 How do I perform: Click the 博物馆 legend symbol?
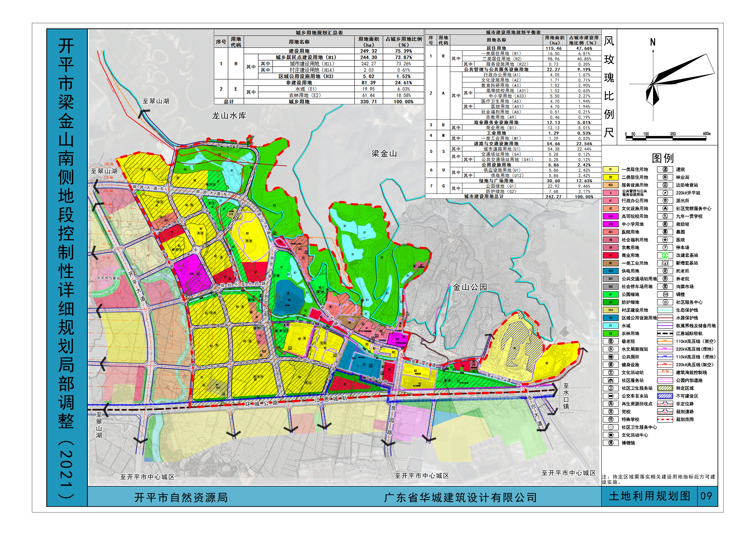pos(611,443)
